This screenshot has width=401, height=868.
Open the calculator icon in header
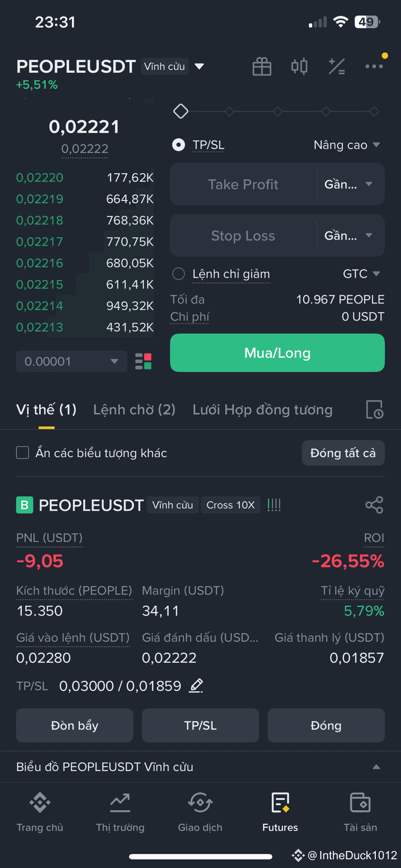click(x=337, y=66)
